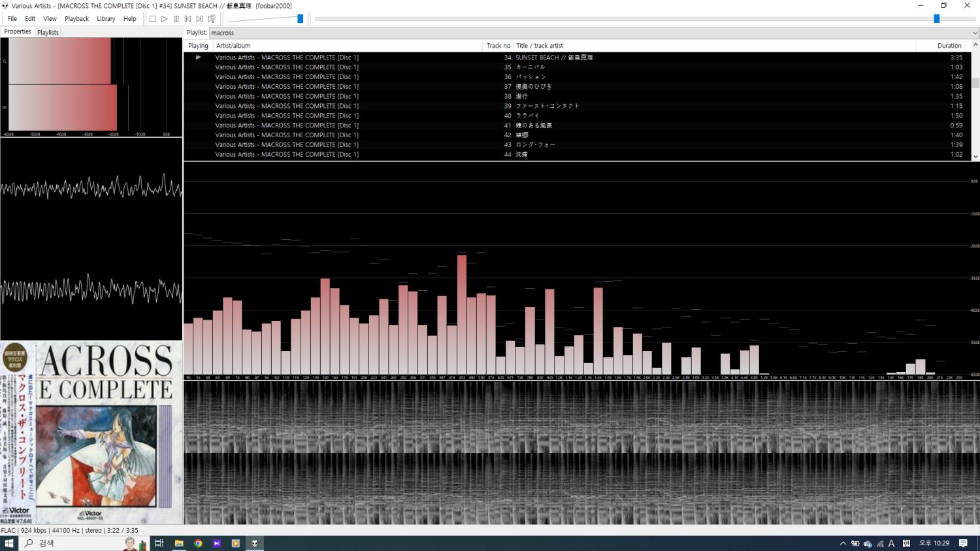Click the spectrum analyzer bars panel

click(x=581, y=271)
